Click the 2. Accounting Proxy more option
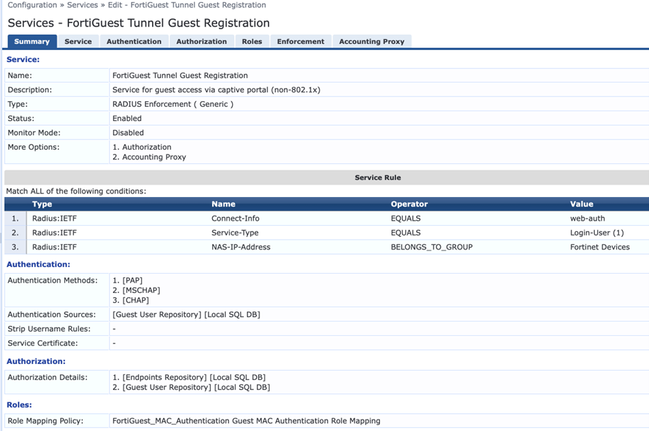Screen dimensions: 649x431 149,157
